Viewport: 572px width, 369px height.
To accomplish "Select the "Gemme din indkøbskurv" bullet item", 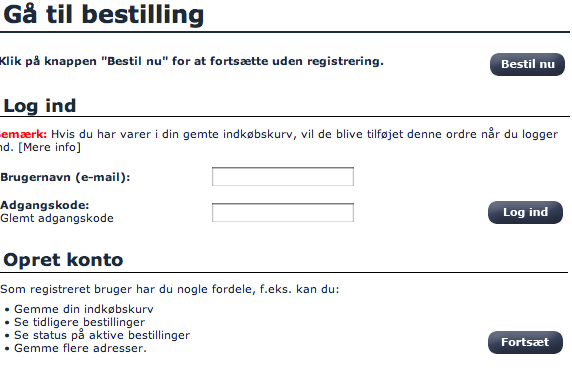I will [x=84, y=309].
